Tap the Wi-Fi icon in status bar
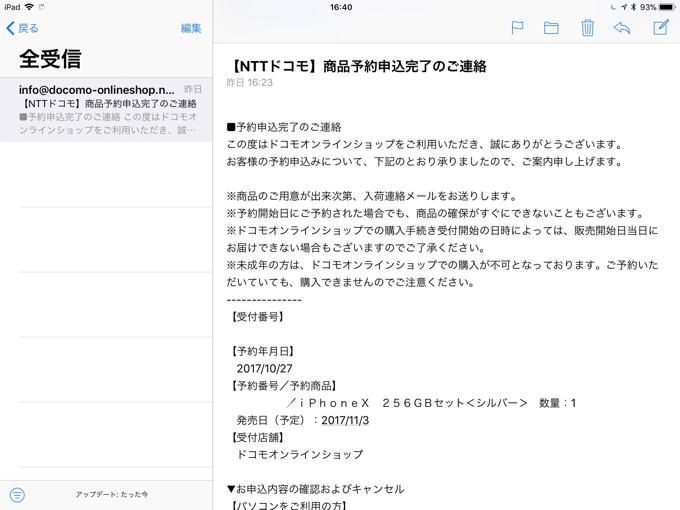 tap(29, 7)
